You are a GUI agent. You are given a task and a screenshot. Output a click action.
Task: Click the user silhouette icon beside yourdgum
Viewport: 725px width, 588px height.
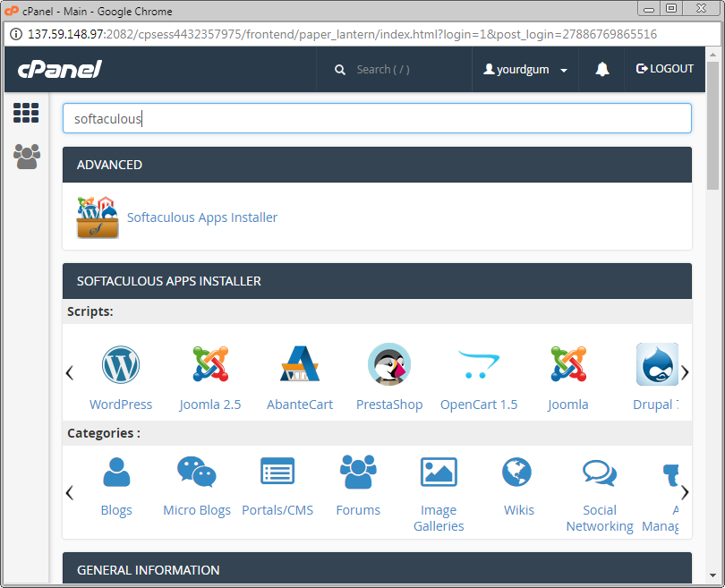[489, 69]
